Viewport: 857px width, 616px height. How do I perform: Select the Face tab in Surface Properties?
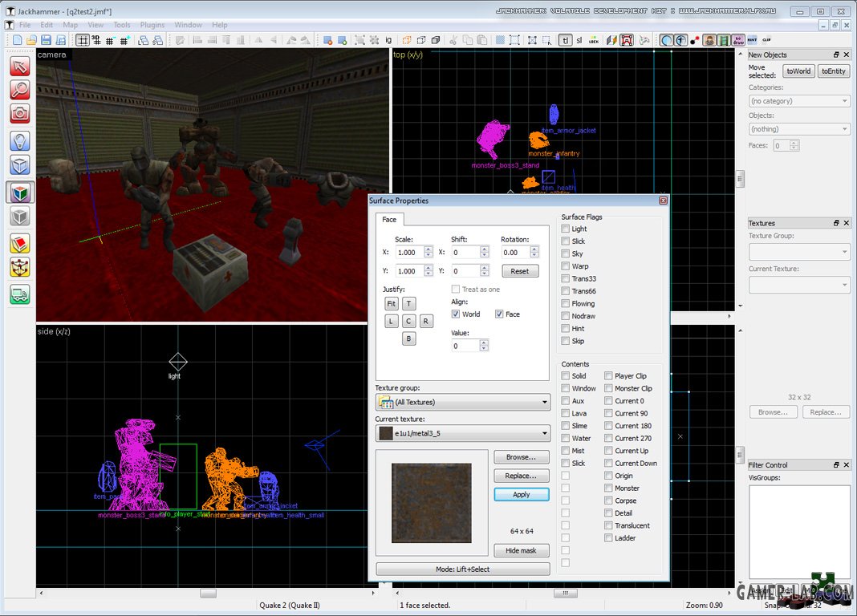(x=389, y=220)
